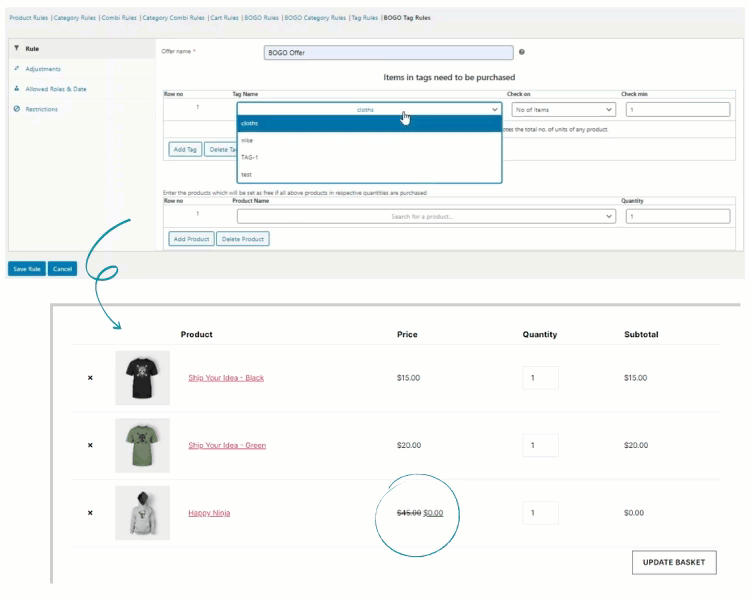Click the $0.00 subtotal for Happy Ninja
The image size is (750, 600).
634,513
